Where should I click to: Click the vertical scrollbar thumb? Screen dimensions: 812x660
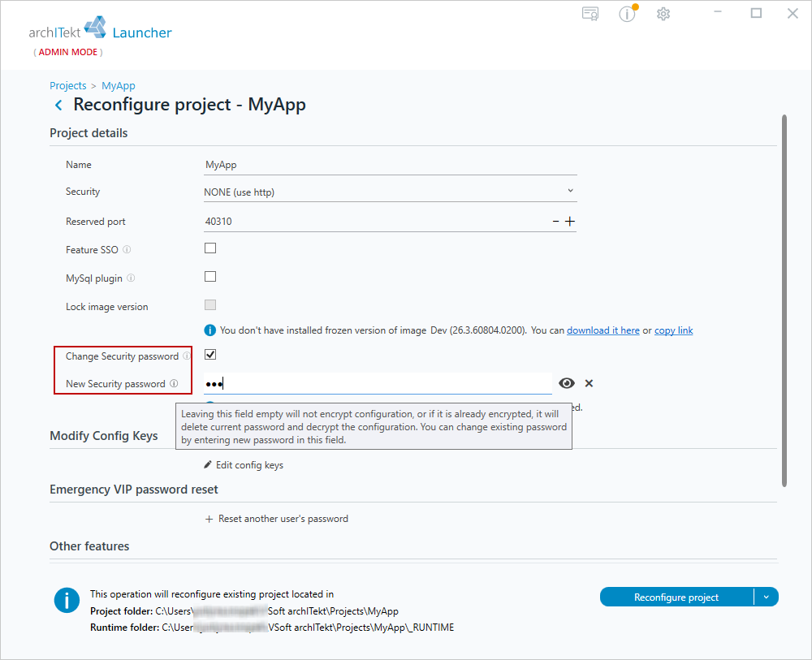(784, 300)
